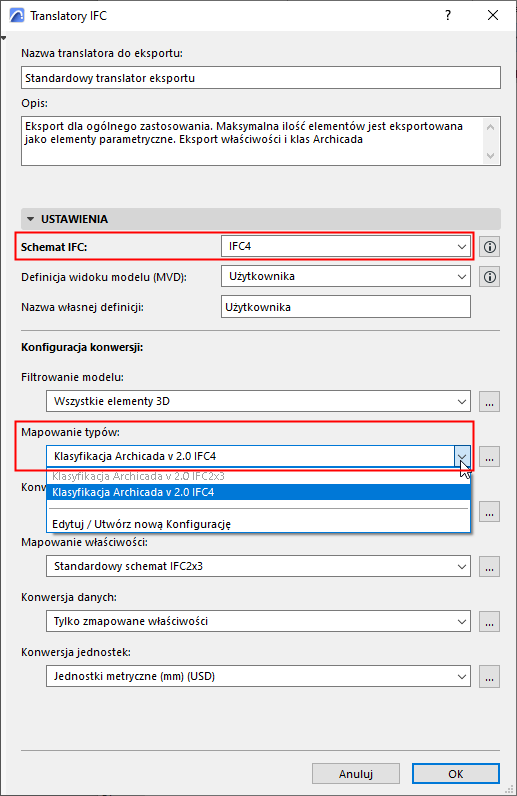Click info icon beside Schemat IFC
Viewport: 517px width, 796px height.
(x=490, y=247)
